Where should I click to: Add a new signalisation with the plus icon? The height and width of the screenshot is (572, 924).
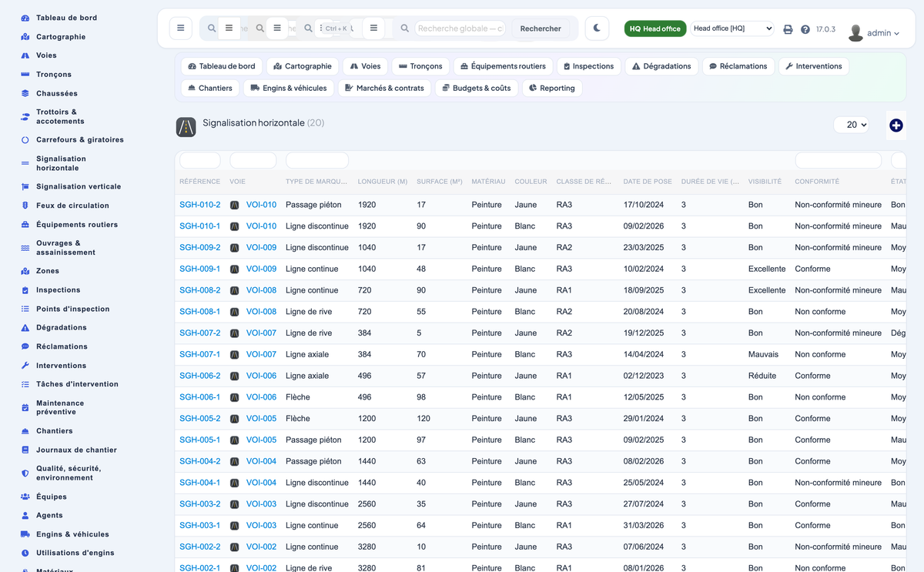896,125
